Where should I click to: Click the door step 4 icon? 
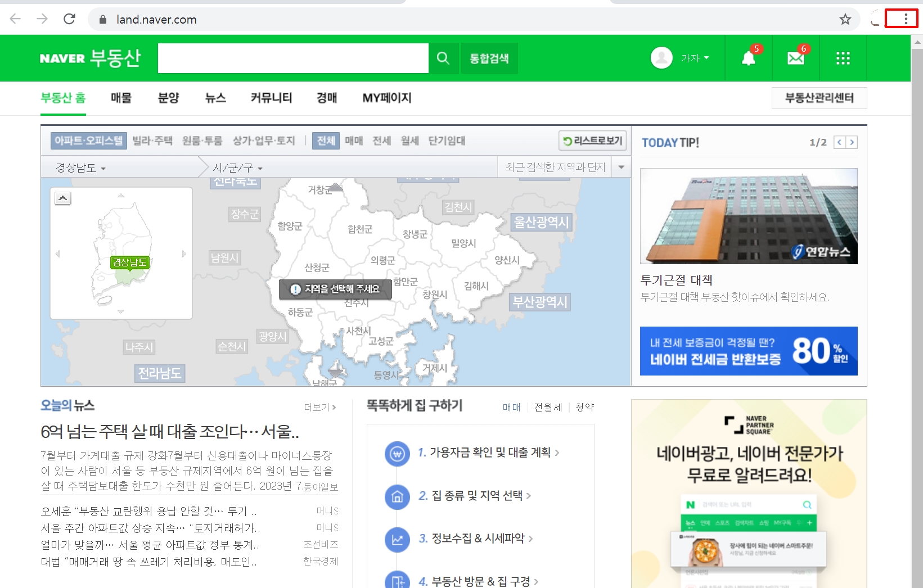click(397, 581)
